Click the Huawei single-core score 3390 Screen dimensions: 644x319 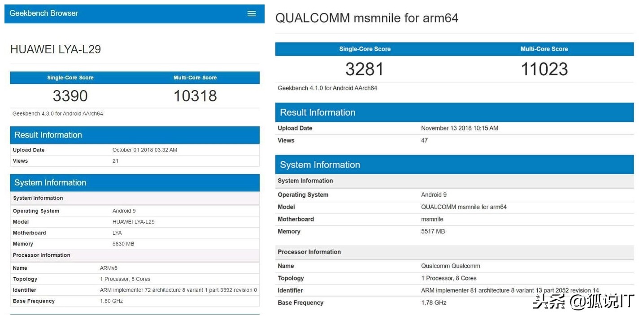tap(70, 96)
